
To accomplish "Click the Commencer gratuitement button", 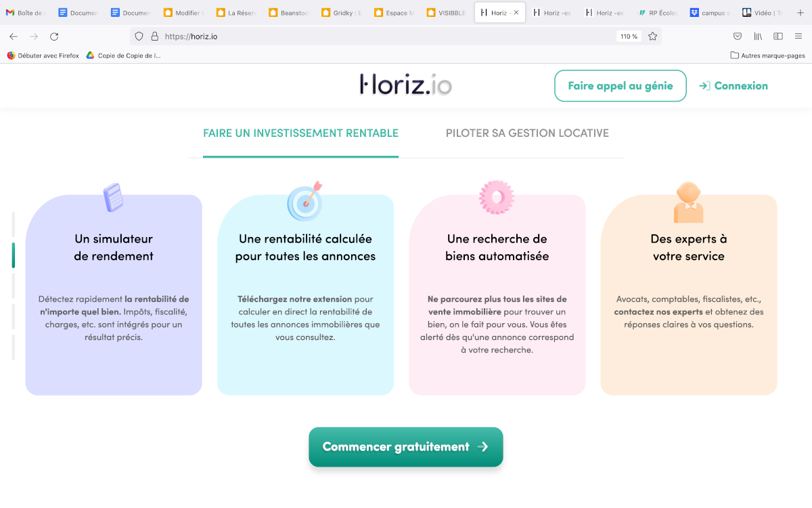I will click(x=406, y=447).
